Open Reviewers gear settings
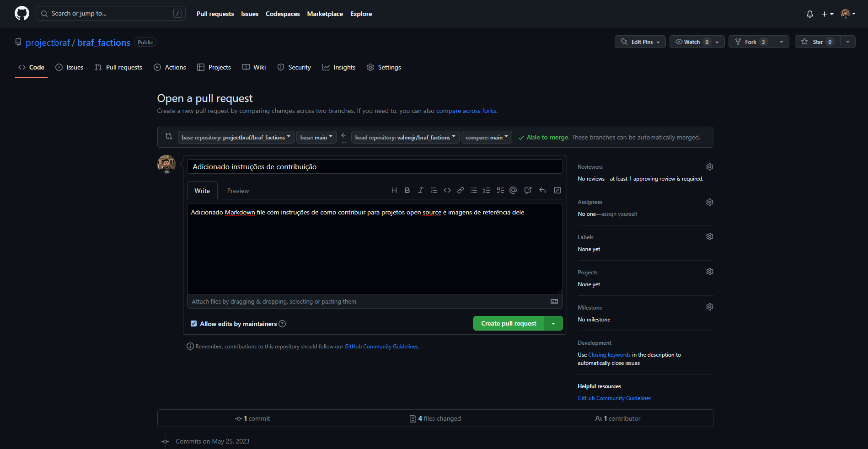Image resolution: width=868 pixels, height=449 pixels. tap(710, 167)
